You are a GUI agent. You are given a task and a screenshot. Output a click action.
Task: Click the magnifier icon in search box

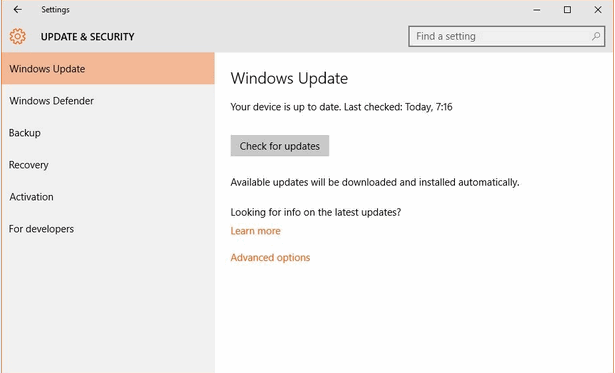coord(596,36)
